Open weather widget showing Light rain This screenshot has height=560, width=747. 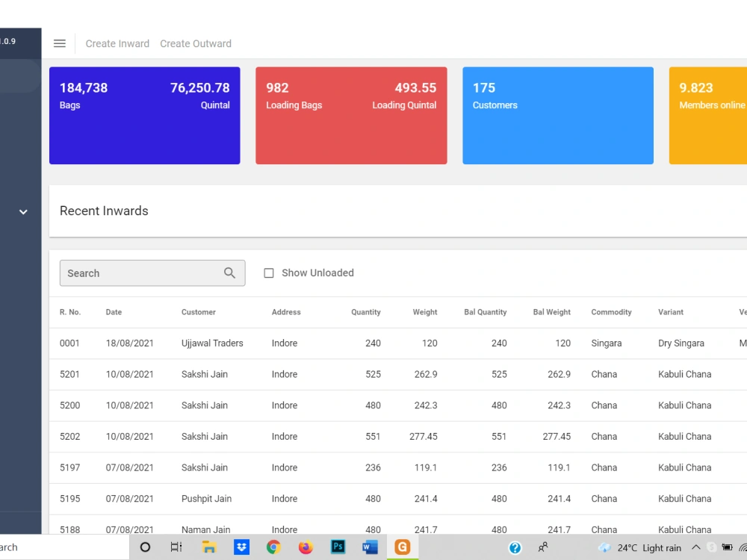click(640, 547)
